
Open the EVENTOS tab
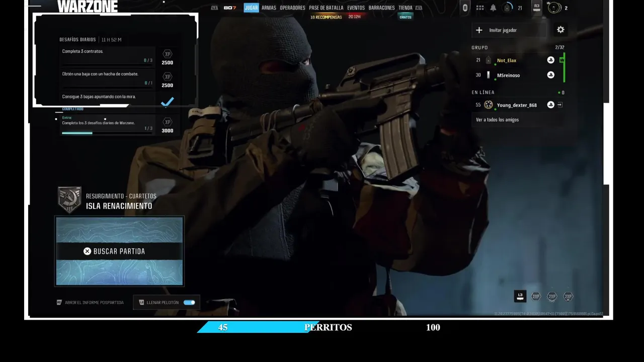tap(356, 8)
